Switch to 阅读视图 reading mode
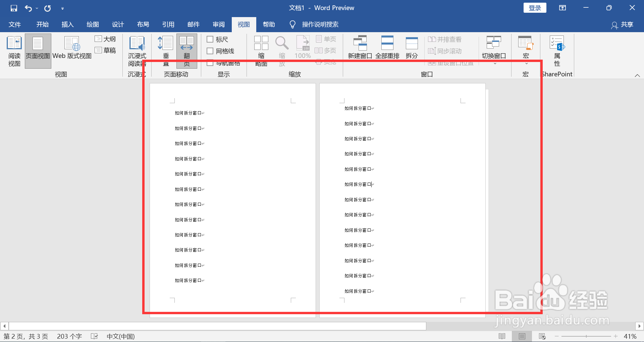Screen dimensions: 644x342 (x=14, y=51)
